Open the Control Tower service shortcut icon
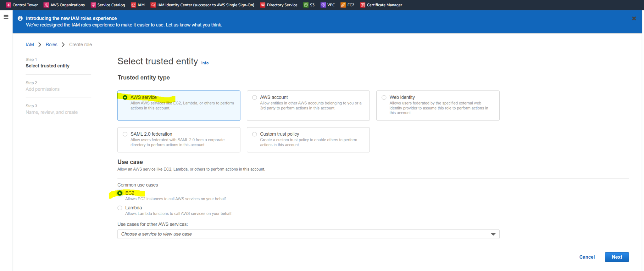The height and width of the screenshot is (271, 644). 8,5
